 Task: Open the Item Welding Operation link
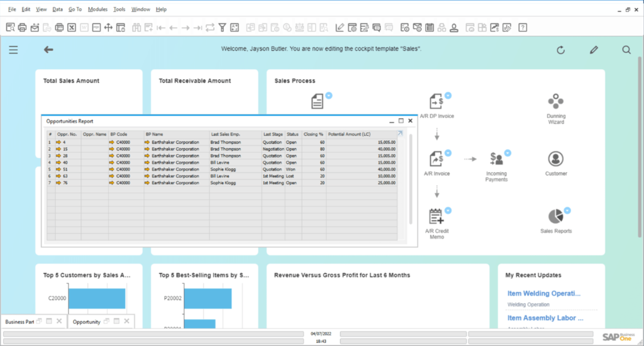(x=543, y=294)
